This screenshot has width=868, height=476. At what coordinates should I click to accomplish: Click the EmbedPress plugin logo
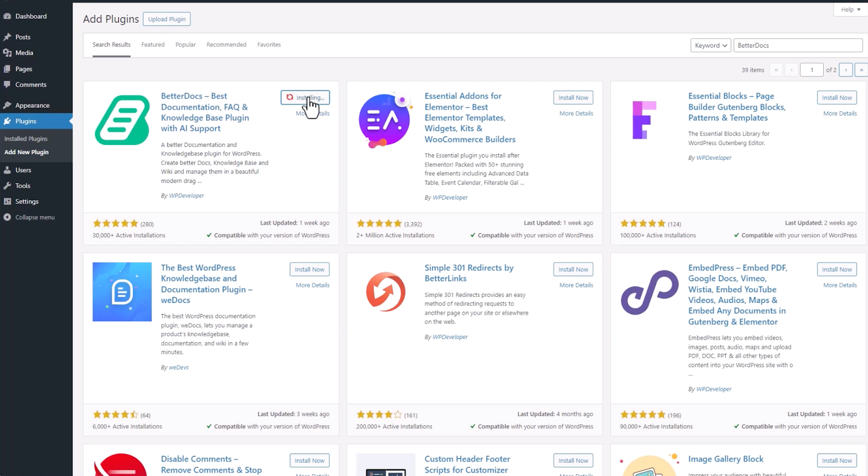pos(649,292)
